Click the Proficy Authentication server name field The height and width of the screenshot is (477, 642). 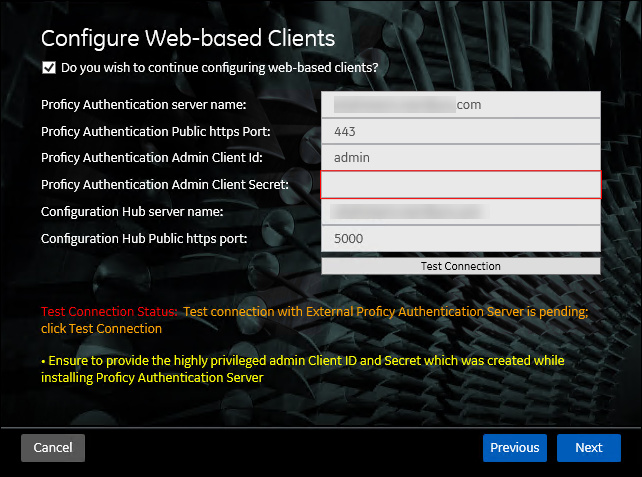point(461,105)
